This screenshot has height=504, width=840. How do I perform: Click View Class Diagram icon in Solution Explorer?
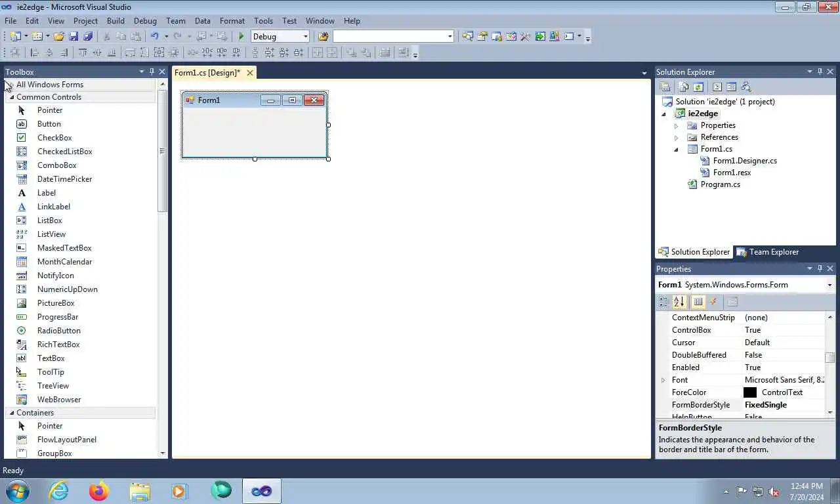tap(745, 87)
